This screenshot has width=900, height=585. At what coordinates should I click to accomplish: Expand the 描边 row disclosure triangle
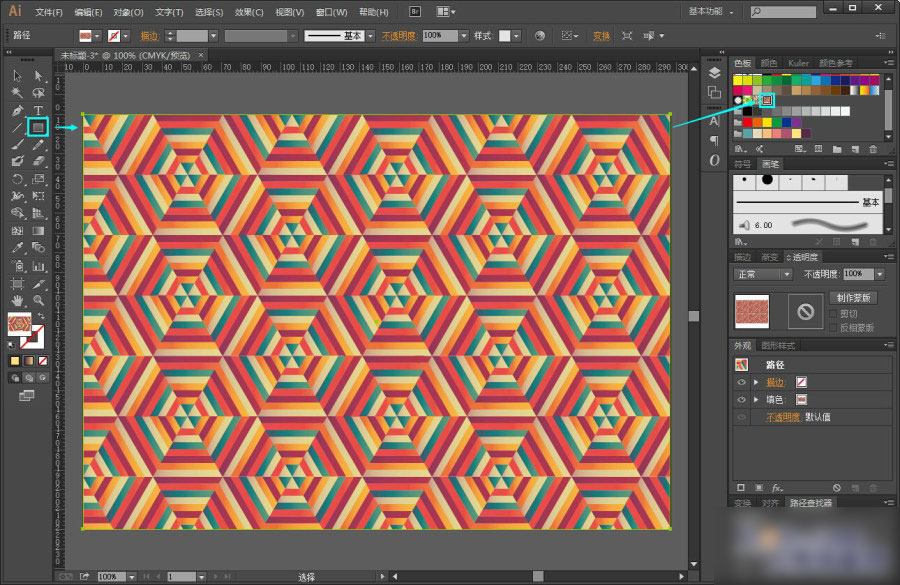(x=756, y=382)
